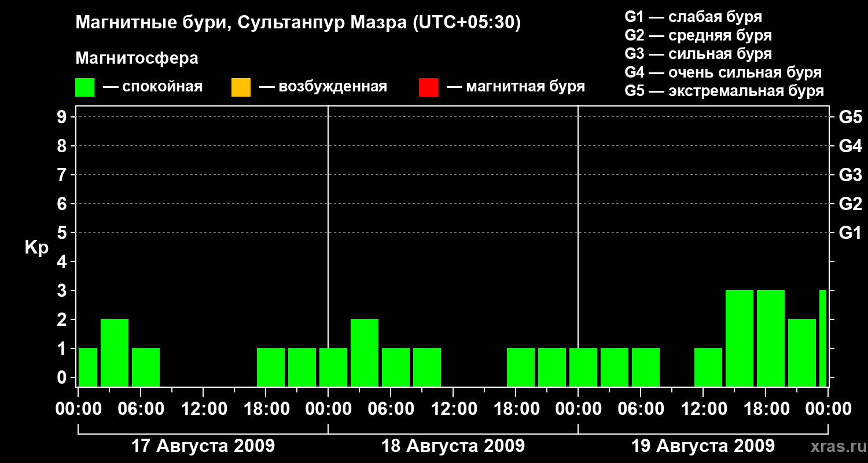Image resolution: width=868 pixels, height=463 pixels.
Task: Click the 'G3' right-axis storm level label
Action: point(850,175)
